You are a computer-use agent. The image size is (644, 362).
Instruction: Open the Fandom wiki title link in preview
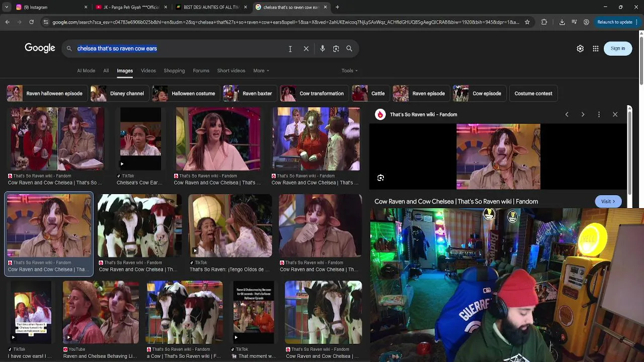[x=456, y=202]
